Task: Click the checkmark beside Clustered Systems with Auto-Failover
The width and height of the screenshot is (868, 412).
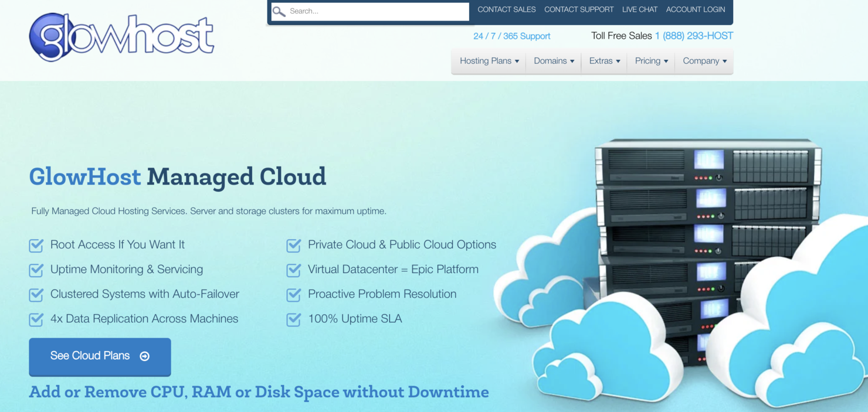Action: [36, 295]
